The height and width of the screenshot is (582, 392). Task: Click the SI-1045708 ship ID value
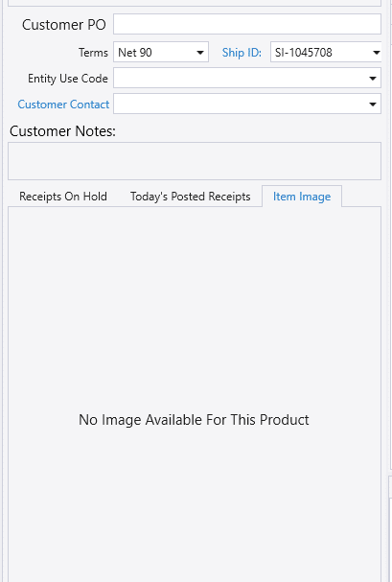(x=304, y=53)
